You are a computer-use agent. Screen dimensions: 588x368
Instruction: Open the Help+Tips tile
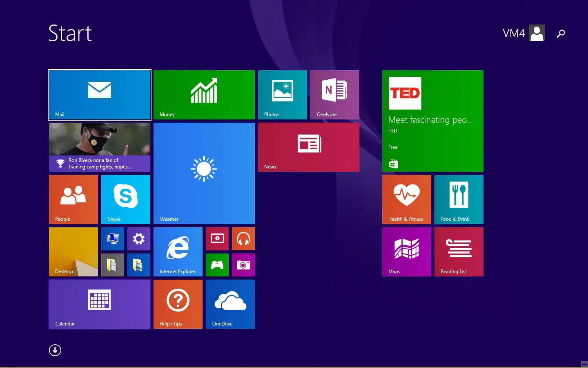(x=178, y=304)
